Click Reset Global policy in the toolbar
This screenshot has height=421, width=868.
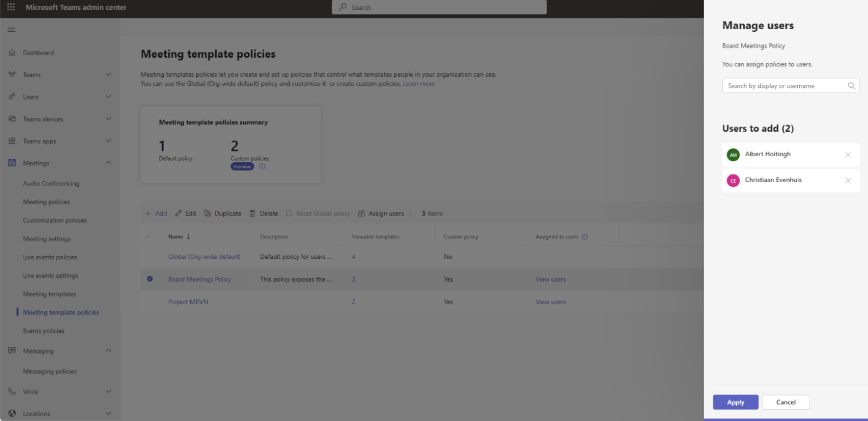[x=318, y=213]
